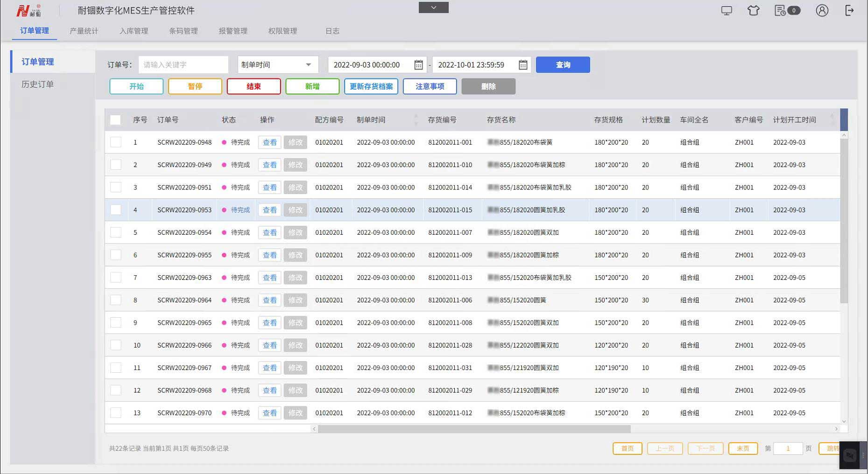
Task: Click the chat icon at bottom right
Action: tap(850, 455)
